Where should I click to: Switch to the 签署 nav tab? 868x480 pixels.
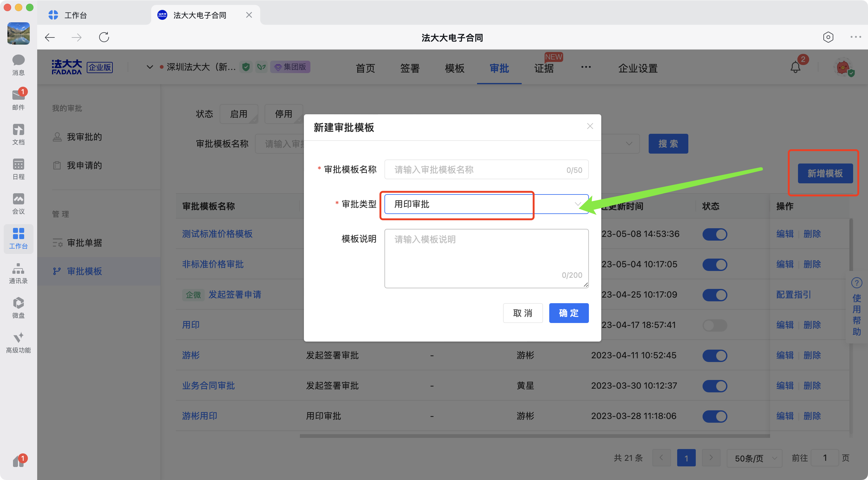coord(410,68)
